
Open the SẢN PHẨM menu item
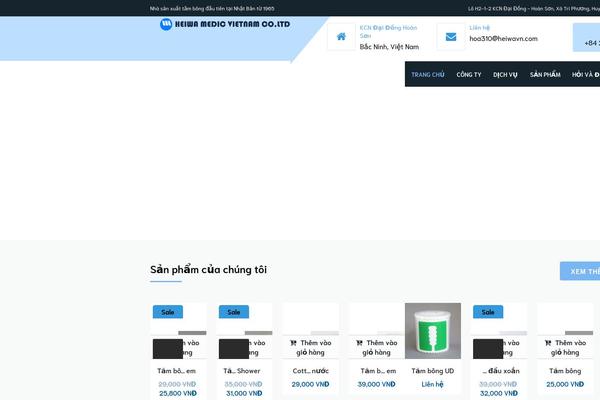(545, 75)
